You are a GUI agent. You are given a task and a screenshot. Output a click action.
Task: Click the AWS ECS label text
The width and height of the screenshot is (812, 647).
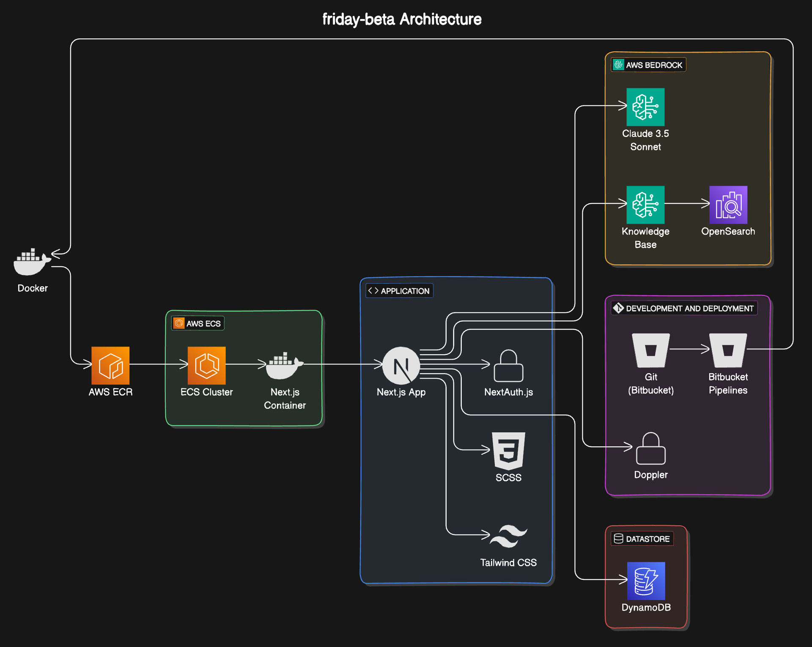coord(203,324)
